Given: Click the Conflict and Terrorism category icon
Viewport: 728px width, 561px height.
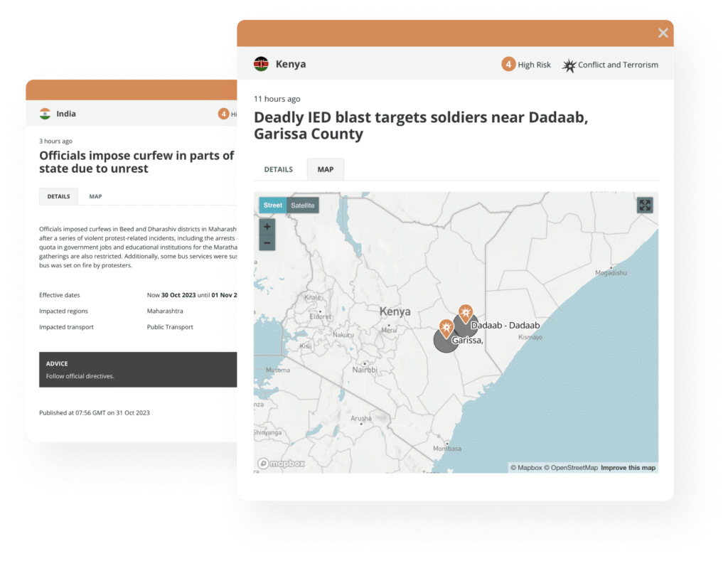Looking at the screenshot, I should [x=569, y=65].
